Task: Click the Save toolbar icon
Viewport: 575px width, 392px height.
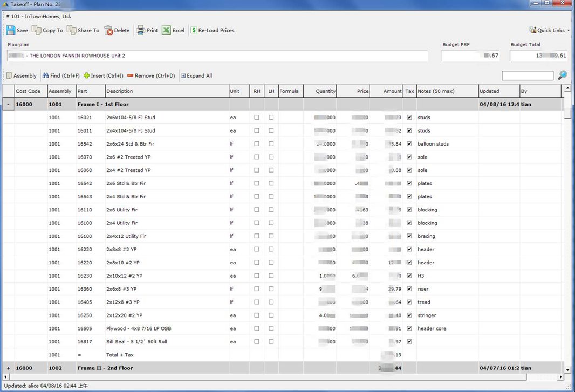Action: click(x=11, y=30)
